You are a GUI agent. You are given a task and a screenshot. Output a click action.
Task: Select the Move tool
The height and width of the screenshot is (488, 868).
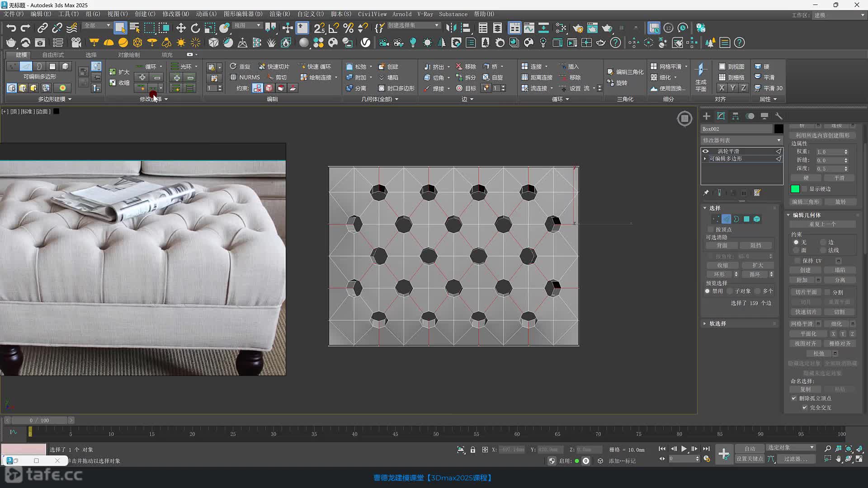pos(181,28)
